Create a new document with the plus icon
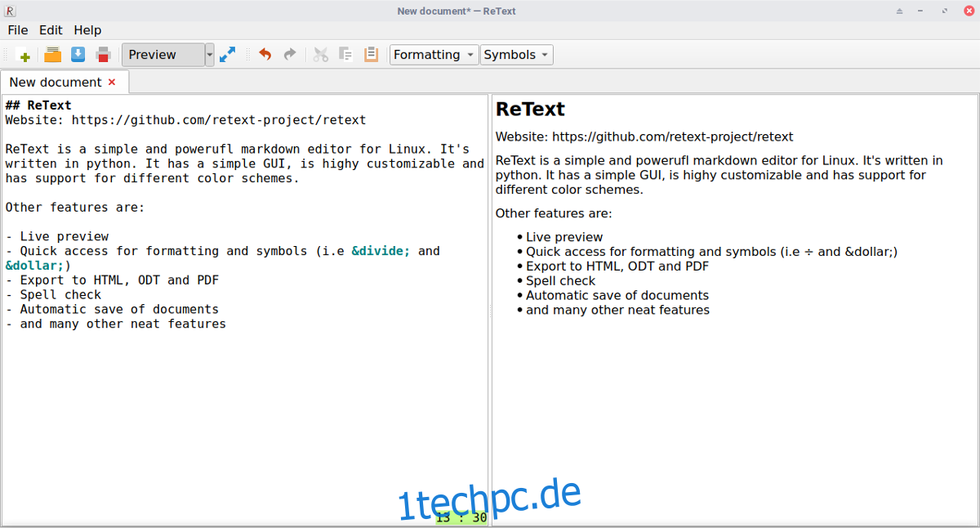 coord(24,55)
